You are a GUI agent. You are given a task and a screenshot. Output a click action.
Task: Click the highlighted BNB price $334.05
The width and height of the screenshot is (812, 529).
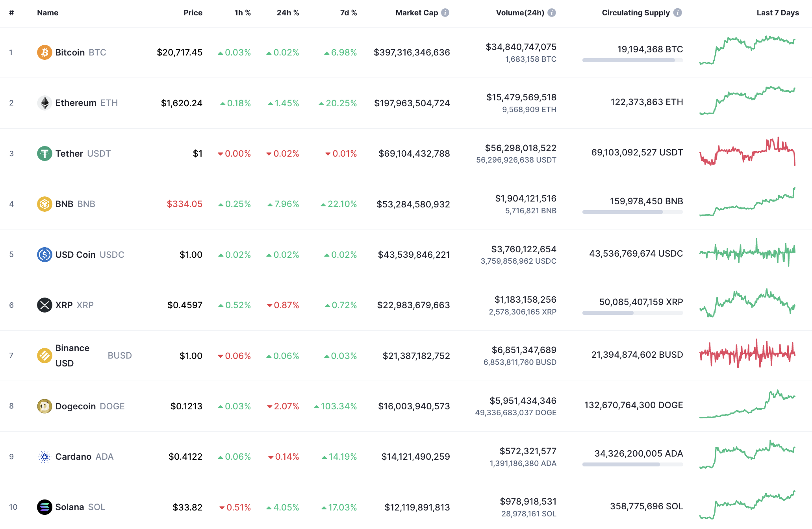(184, 204)
